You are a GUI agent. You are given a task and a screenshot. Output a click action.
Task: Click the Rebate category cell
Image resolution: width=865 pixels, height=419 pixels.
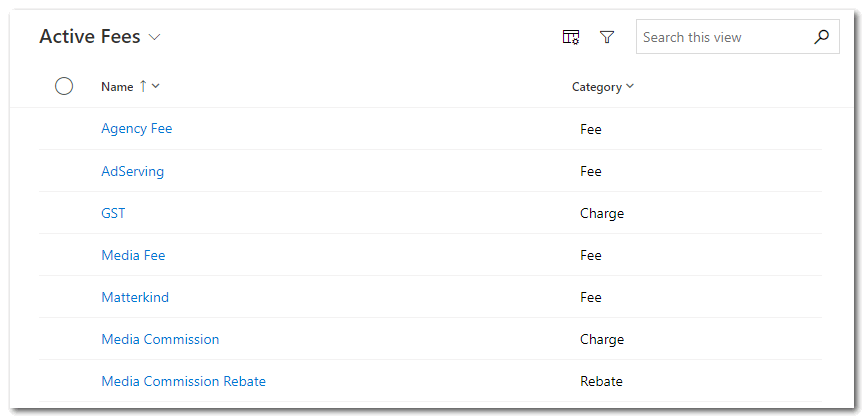click(x=601, y=381)
